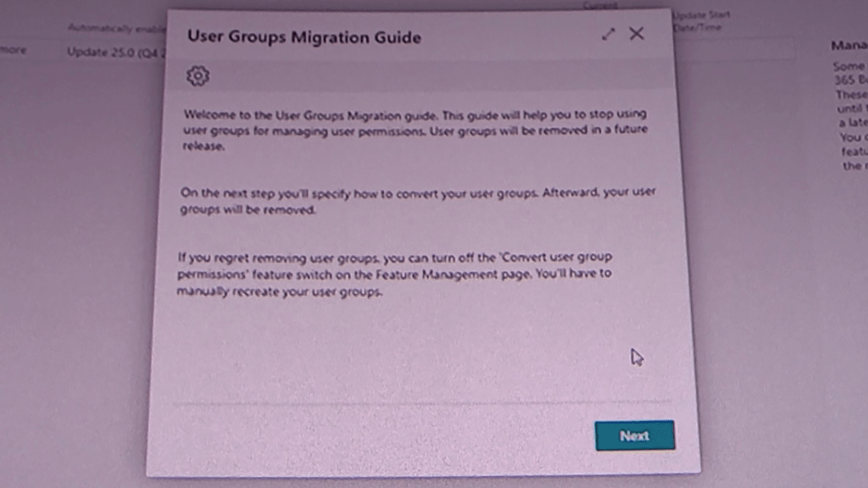Click the 'User Groups Migration Guide' title
868x488 pixels.
pyautogui.click(x=303, y=36)
